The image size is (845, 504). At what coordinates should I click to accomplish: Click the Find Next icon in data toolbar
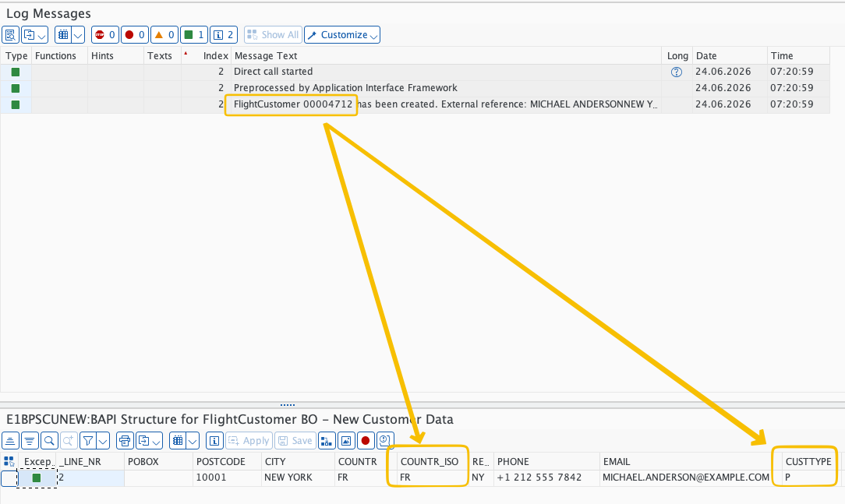tap(69, 440)
